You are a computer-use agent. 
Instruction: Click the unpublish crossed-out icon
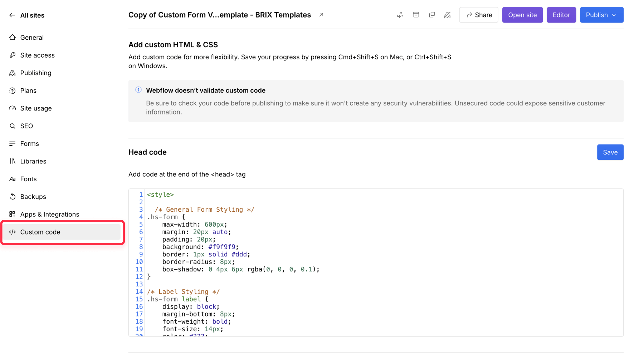(x=447, y=15)
